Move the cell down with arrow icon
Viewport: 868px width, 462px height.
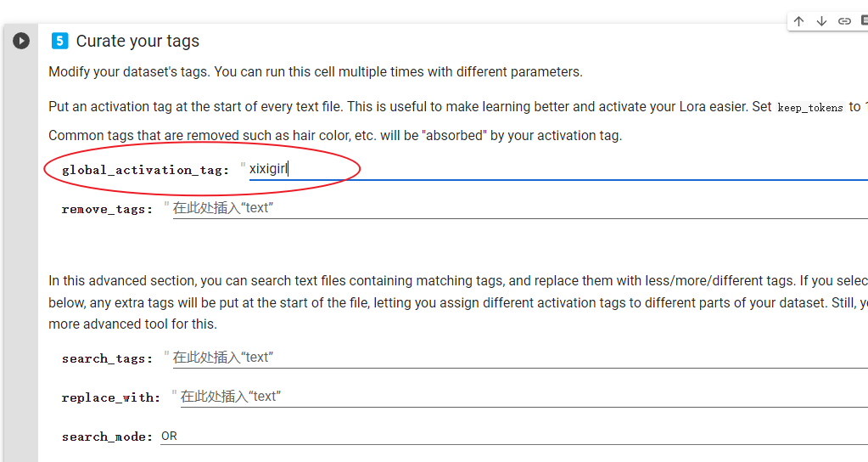point(821,21)
